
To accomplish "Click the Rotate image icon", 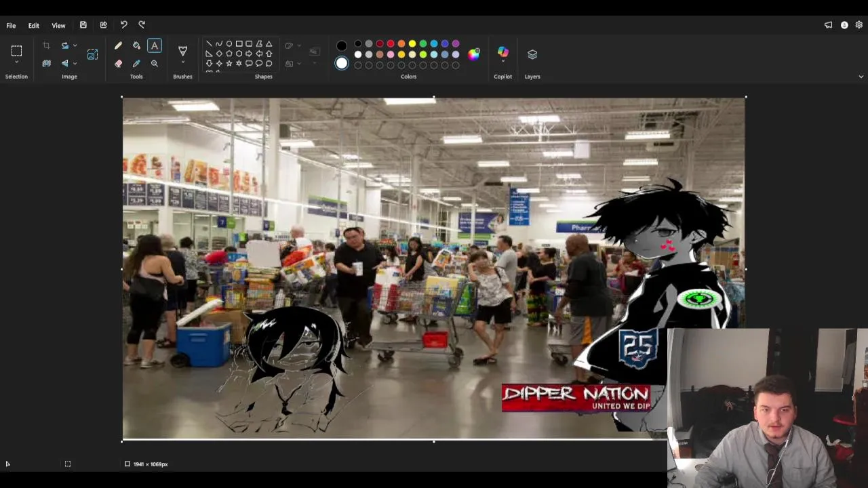I will click(64, 46).
